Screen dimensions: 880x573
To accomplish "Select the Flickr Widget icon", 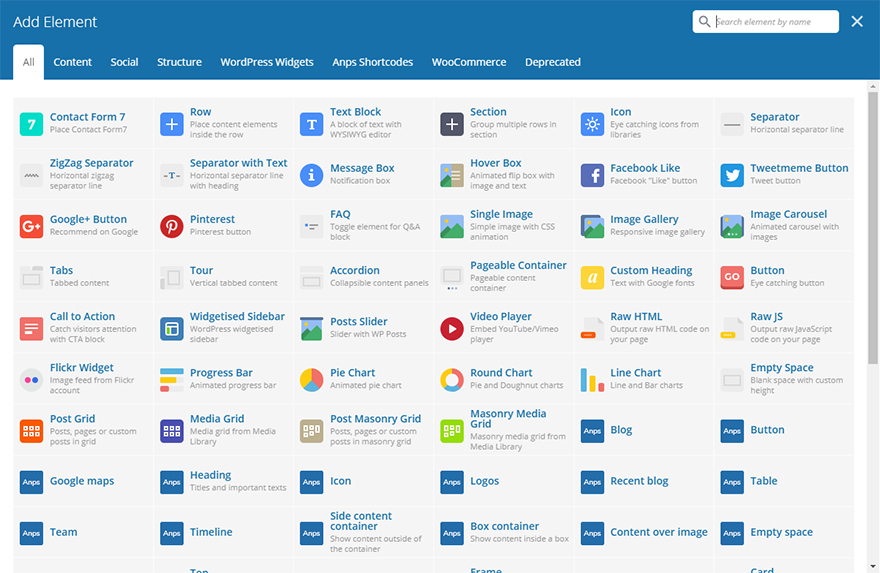I will point(31,380).
